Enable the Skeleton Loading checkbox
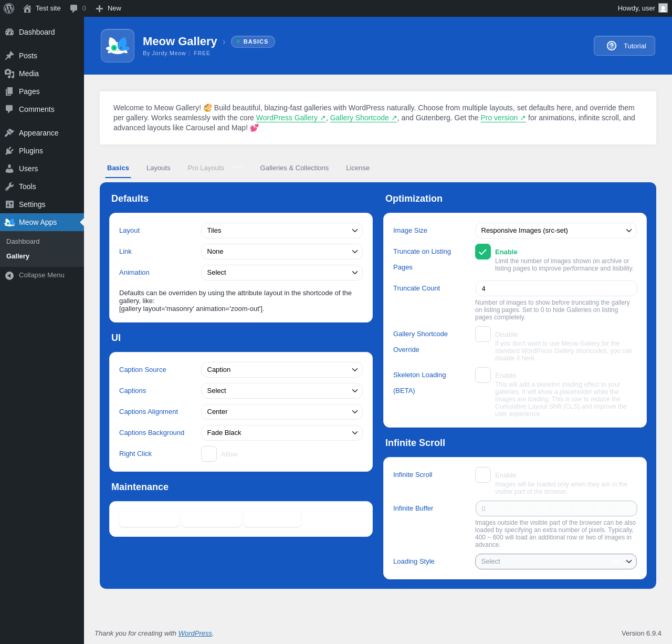This screenshot has width=672, height=644. pyautogui.click(x=483, y=375)
